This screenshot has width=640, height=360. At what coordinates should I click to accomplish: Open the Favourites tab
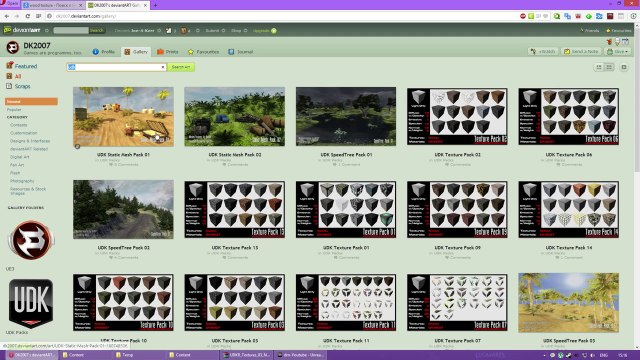pyautogui.click(x=204, y=52)
